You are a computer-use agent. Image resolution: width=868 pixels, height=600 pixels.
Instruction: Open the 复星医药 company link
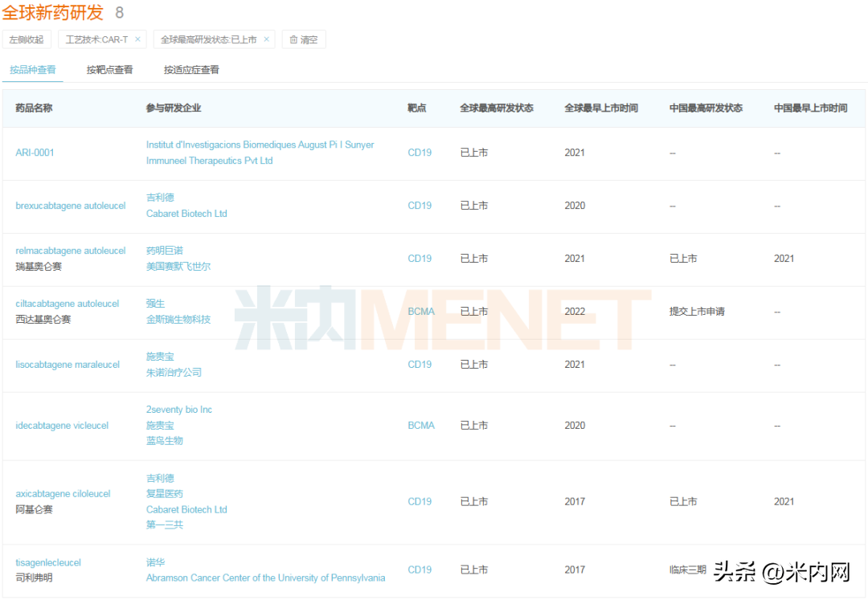click(x=165, y=494)
